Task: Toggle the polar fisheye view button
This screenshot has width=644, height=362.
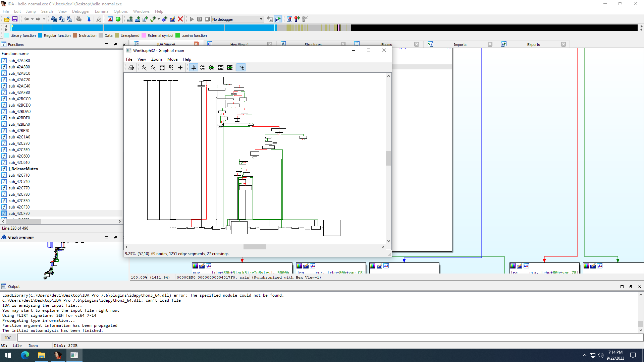Action: pos(203,68)
